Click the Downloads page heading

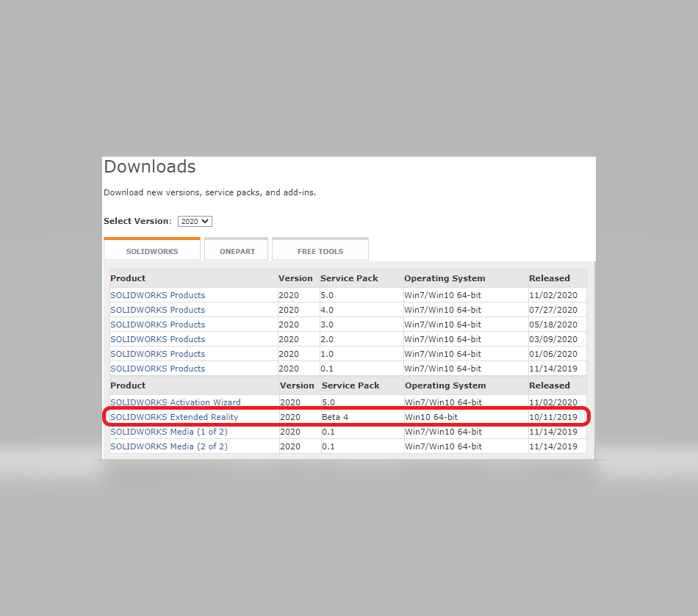[x=149, y=167]
